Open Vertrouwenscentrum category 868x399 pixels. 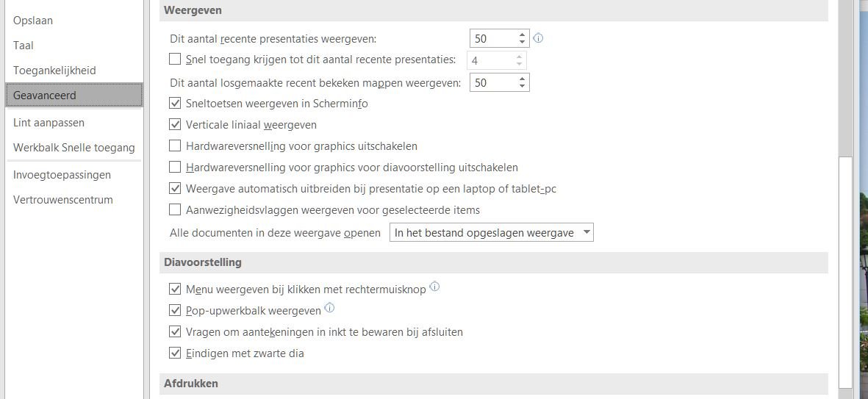(63, 200)
